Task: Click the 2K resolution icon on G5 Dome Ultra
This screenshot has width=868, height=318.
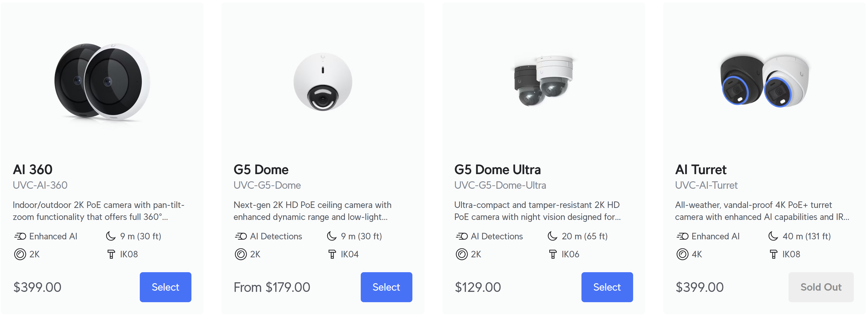Action: coord(461,254)
